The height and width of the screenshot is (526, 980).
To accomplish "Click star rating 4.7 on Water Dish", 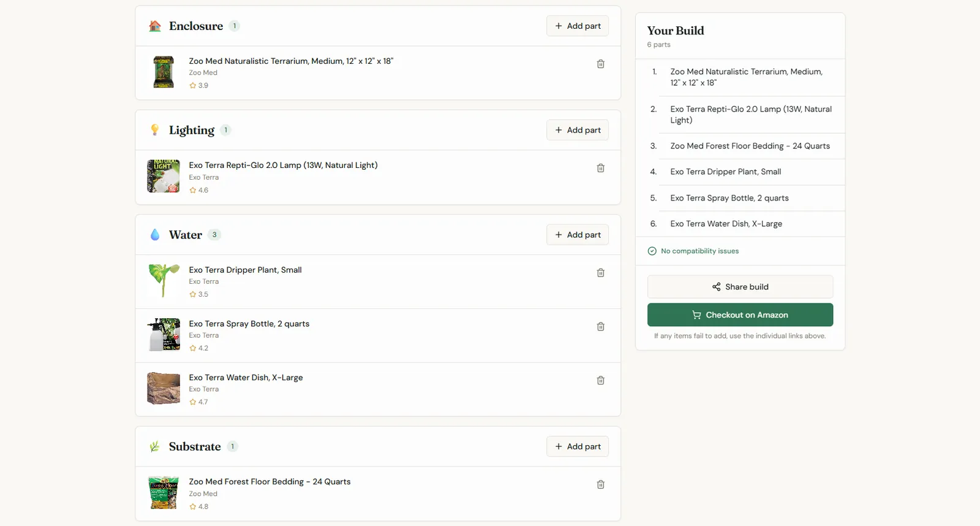I will 198,402.
